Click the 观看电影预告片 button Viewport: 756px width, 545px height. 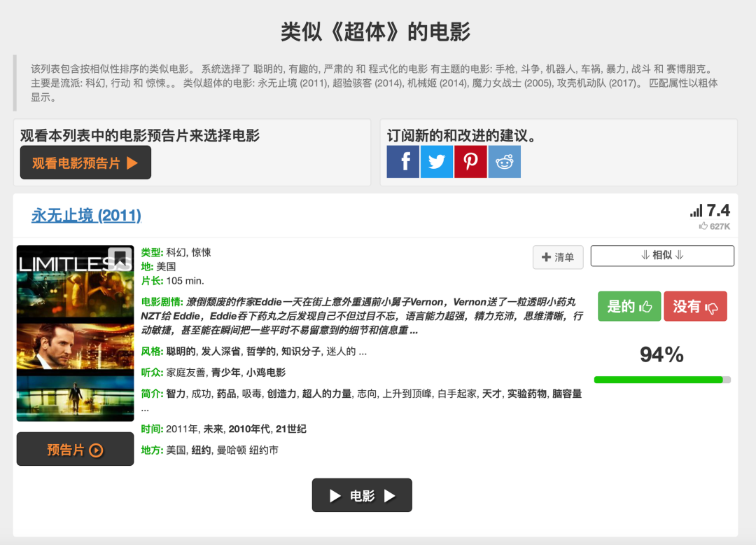point(85,163)
